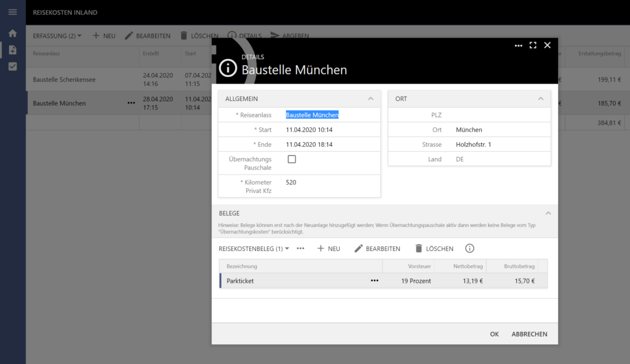The image size is (630, 364).
Task: Collapse the Allgemein section
Action: pyautogui.click(x=370, y=98)
